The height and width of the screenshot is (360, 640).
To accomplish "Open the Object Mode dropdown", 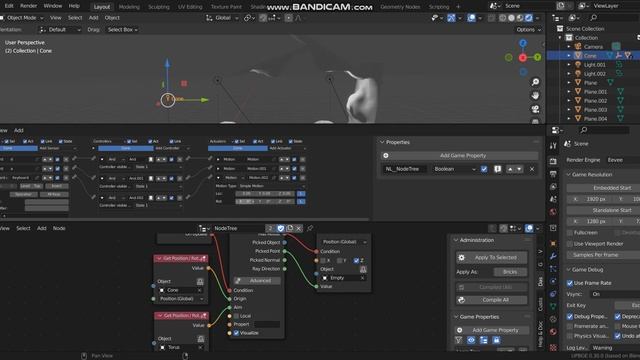I will (22, 18).
